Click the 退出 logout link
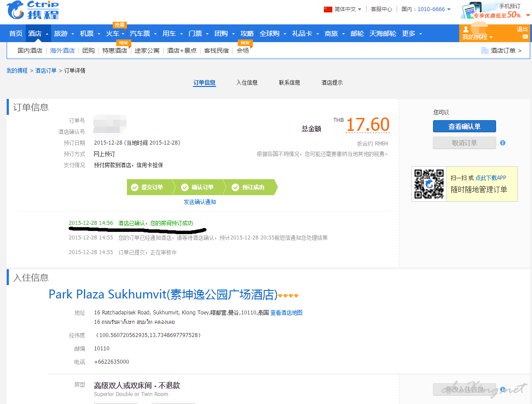Screen dimensions: 532x404 522,29
